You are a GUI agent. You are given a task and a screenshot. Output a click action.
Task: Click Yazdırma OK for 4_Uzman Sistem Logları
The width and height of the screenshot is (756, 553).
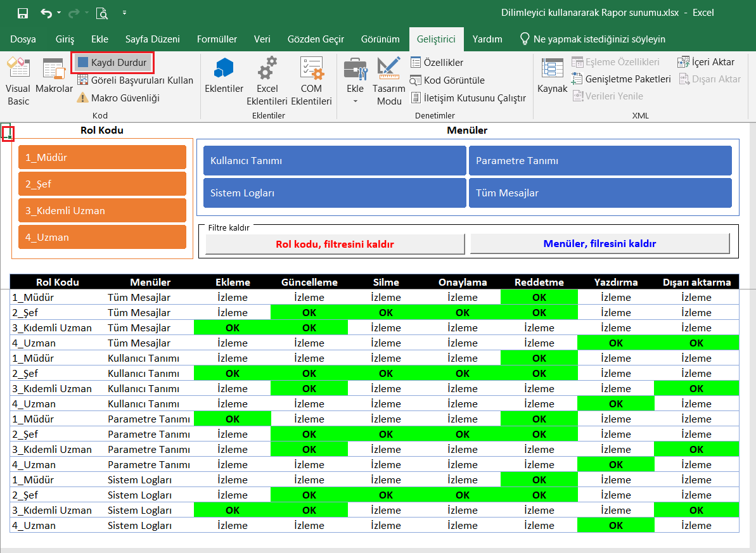616,526
